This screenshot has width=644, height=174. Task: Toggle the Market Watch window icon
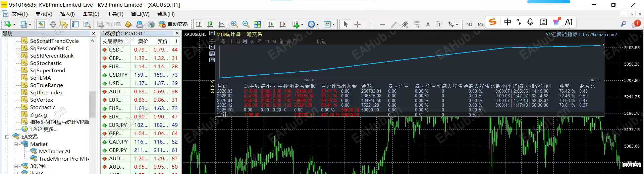coord(41,24)
